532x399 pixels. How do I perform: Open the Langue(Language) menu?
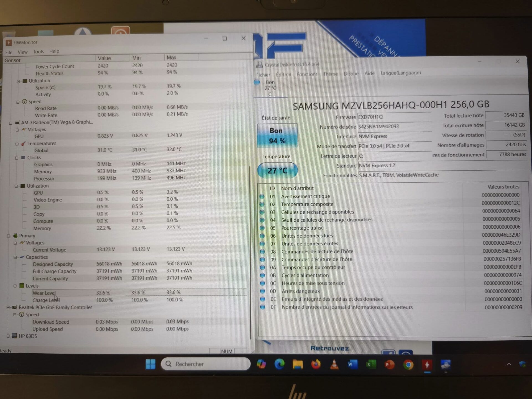tap(400, 73)
